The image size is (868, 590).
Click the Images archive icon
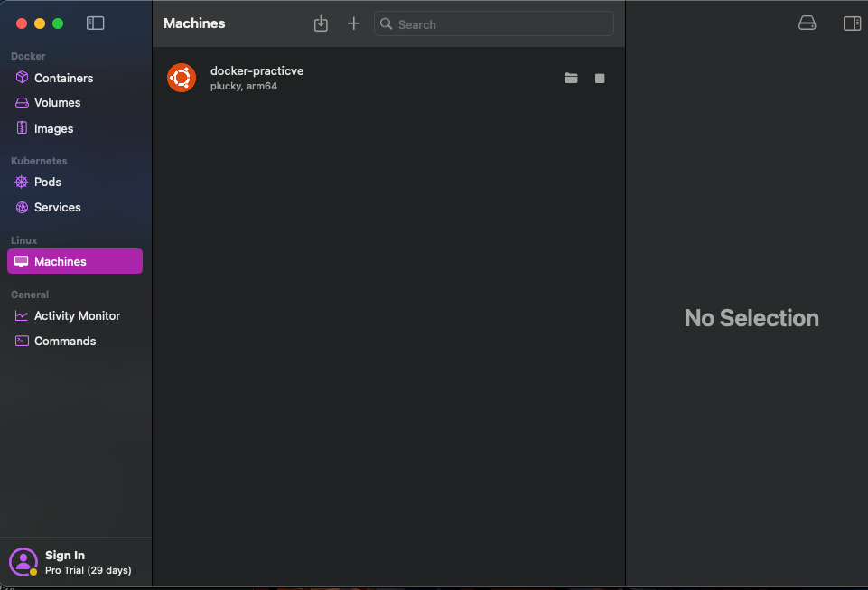22,128
